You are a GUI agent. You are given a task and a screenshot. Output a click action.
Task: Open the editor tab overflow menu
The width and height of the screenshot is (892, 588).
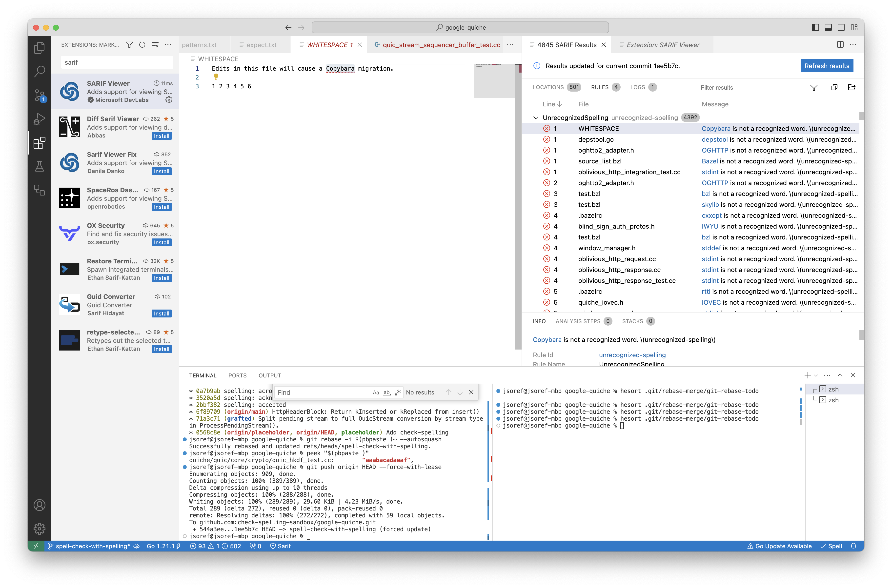point(510,45)
